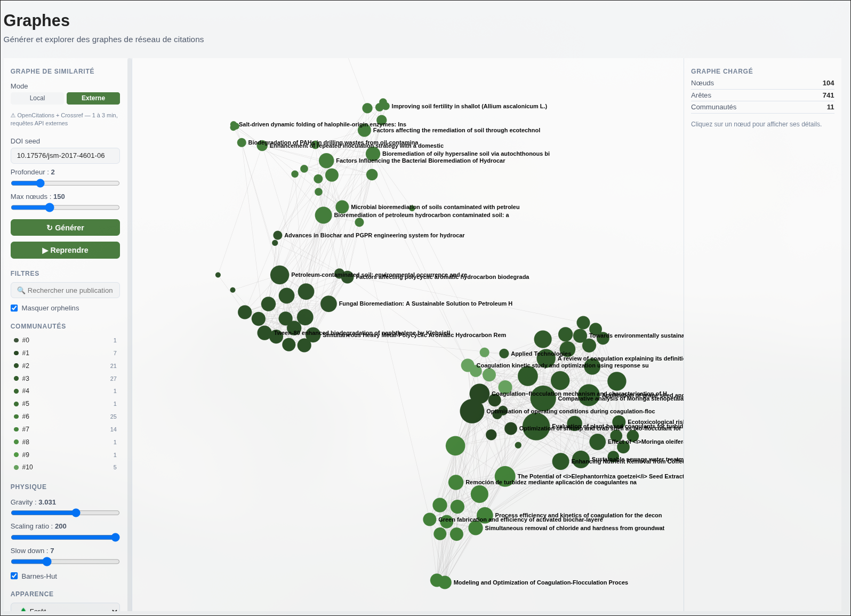Select community #7 in list
This screenshot has height=616, width=851.
(x=65, y=429)
